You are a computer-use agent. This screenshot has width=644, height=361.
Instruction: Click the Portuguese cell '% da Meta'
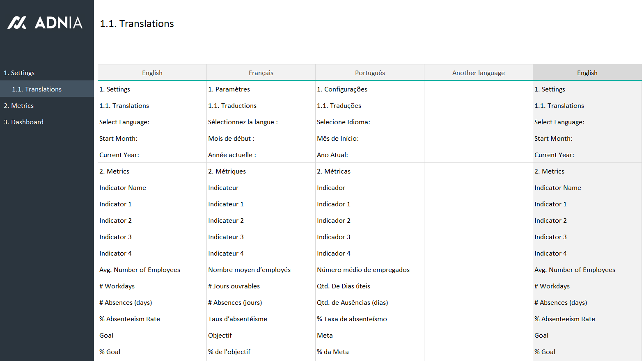click(333, 352)
